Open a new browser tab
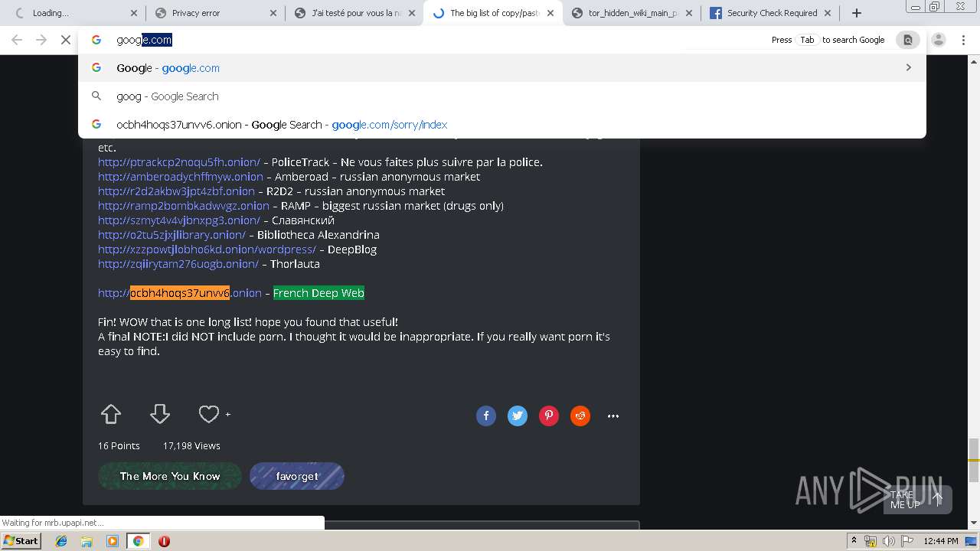Image resolution: width=980 pixels, height=551 pixels. (857, 13)
